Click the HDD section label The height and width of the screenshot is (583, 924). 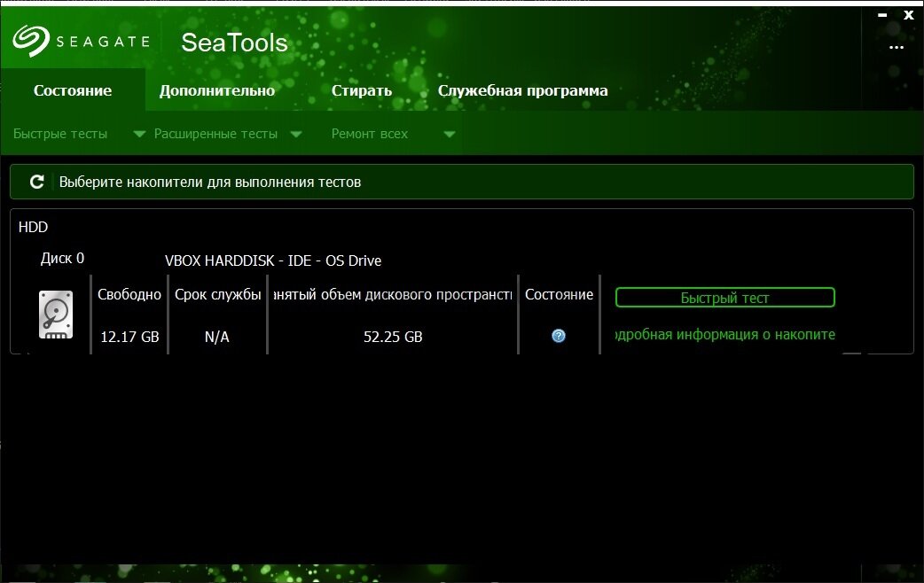click(x=33, y=228)
